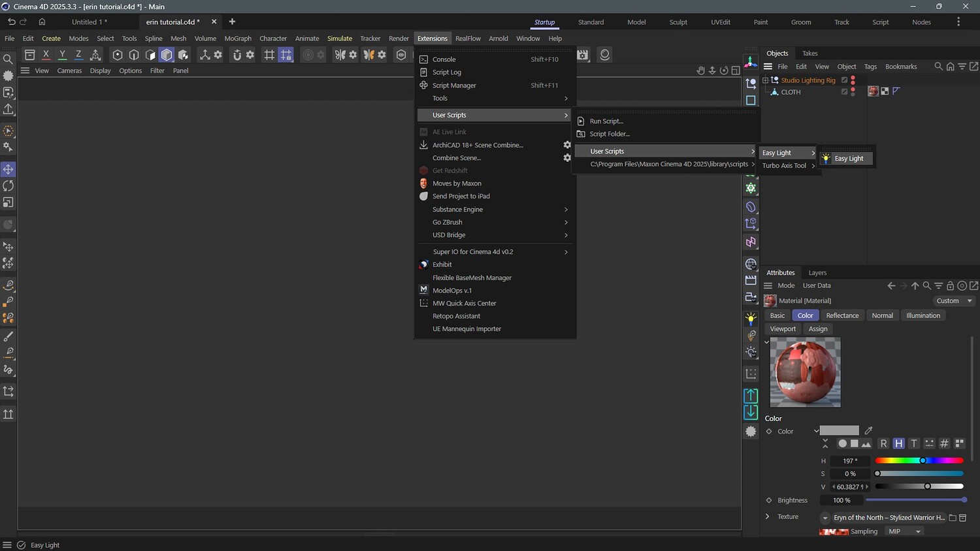This screenshot has width=980, height=551.
Task: Open Script Manager from Extensions menu
Action: (x=495, y=86)
